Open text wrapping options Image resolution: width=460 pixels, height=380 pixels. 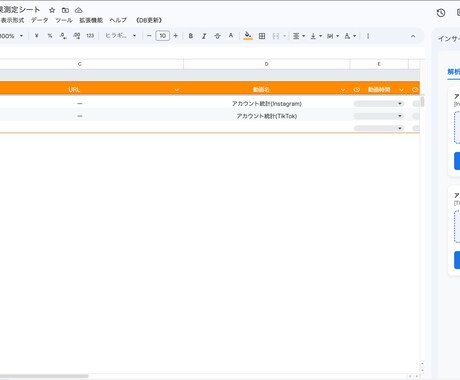pyautogui.click(x=333, y=36)
